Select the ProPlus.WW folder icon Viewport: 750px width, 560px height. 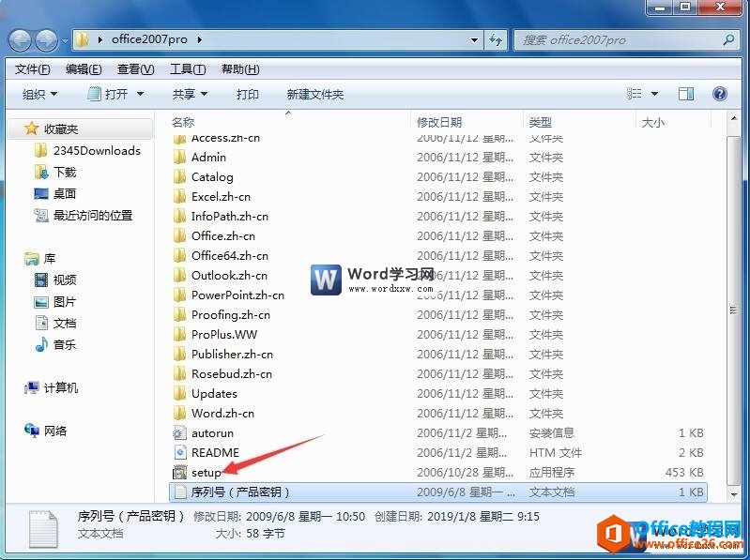(x=179, y=335)
